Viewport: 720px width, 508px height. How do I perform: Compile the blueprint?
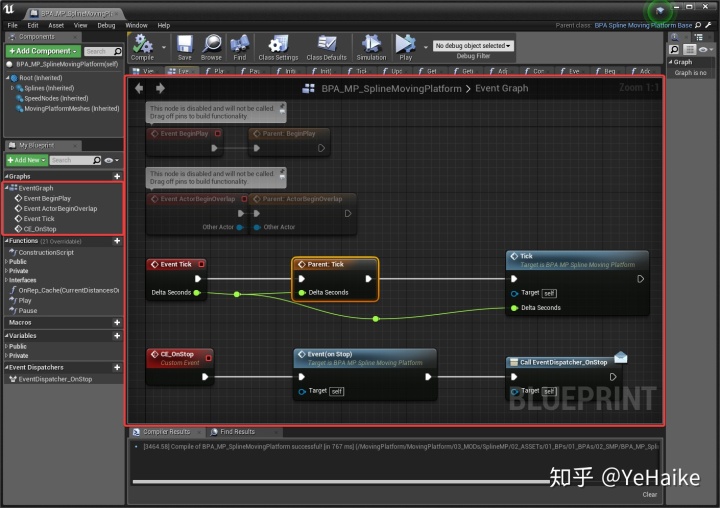142,47
